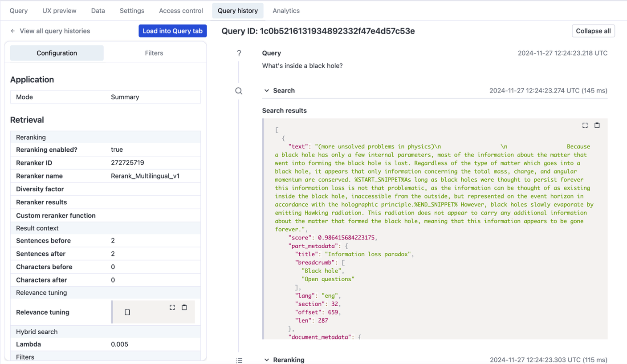Expand the search results code block fullscreen

pos(585,125)
